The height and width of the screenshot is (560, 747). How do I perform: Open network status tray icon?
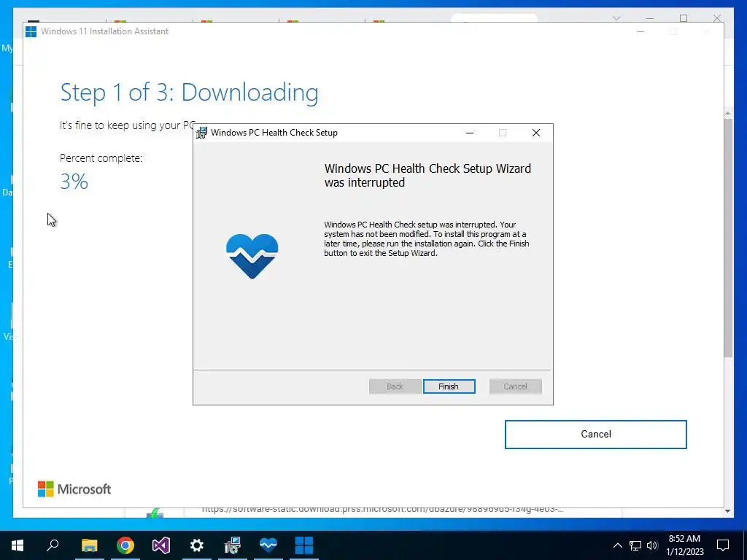click(x=635, y=545)
